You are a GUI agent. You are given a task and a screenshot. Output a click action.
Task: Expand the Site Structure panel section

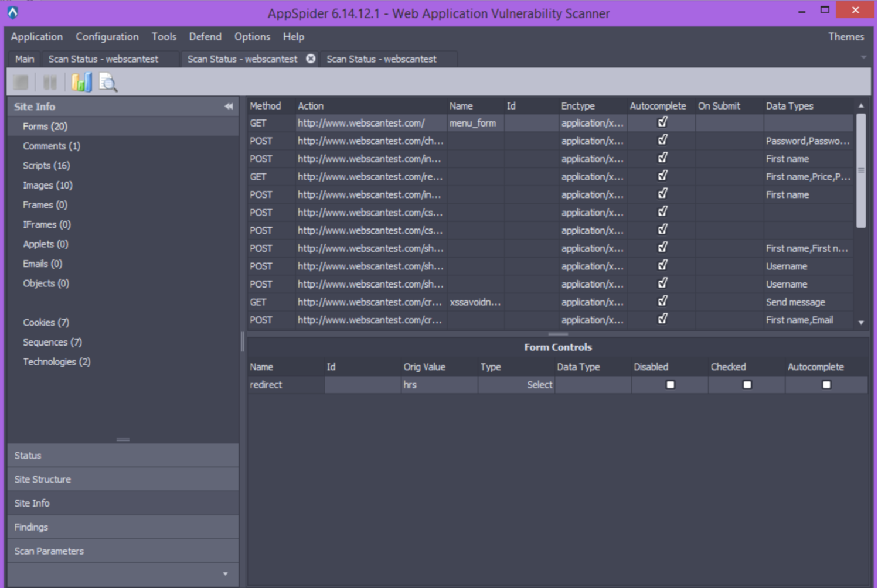coord(123,479)
